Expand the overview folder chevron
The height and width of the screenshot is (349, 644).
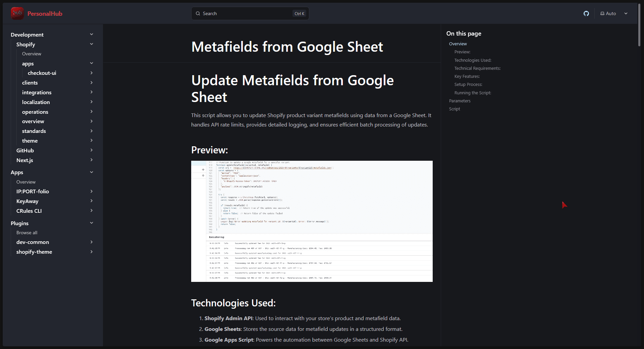tap(92, 121)
